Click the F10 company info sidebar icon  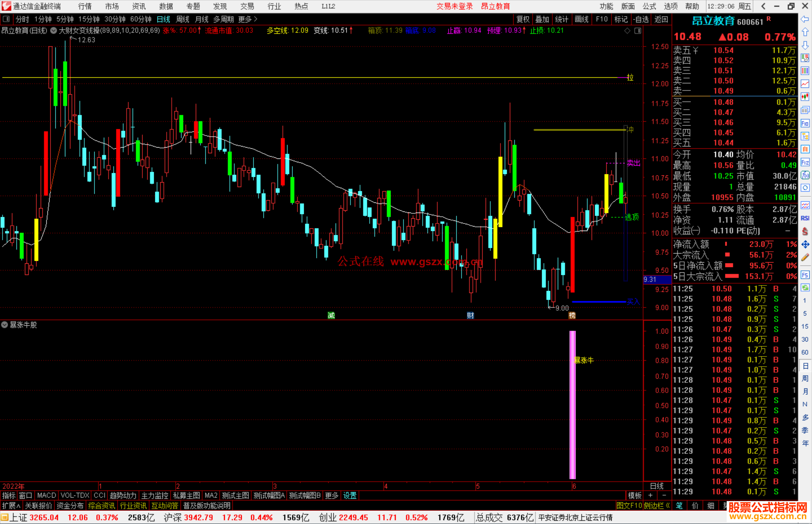coord(805,123)
